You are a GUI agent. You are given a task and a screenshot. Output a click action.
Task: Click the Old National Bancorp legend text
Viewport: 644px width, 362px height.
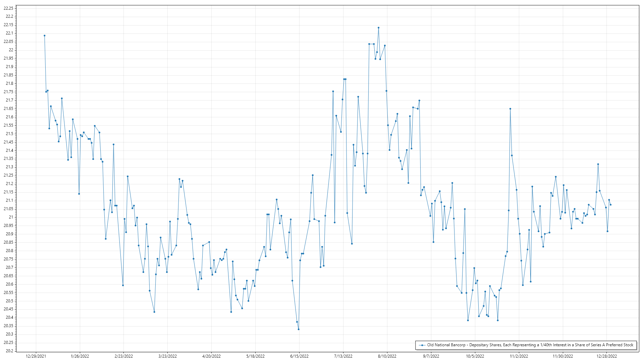(530, 345)
